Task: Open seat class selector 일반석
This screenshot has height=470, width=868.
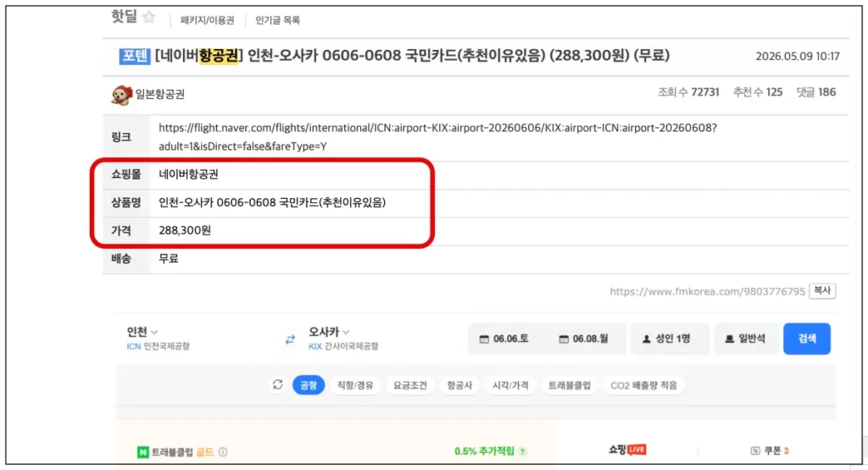Action: (746, 339)
